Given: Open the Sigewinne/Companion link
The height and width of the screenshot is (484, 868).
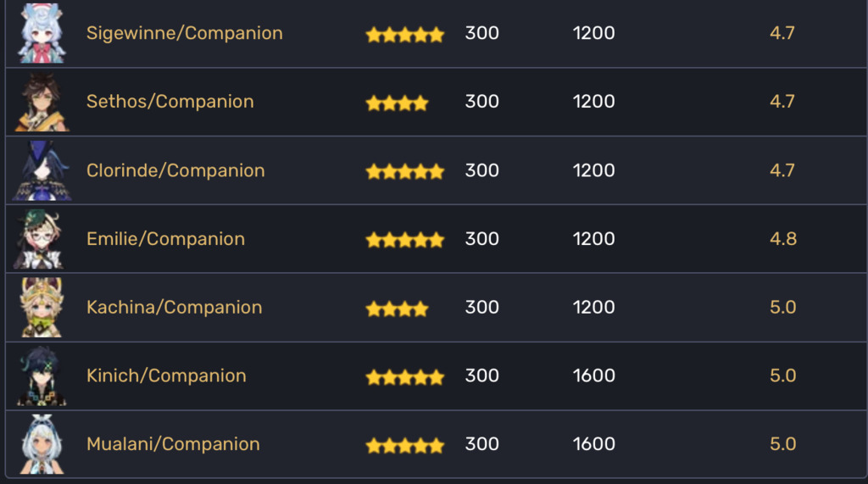Looking at the screenshot, I should 184,33.
